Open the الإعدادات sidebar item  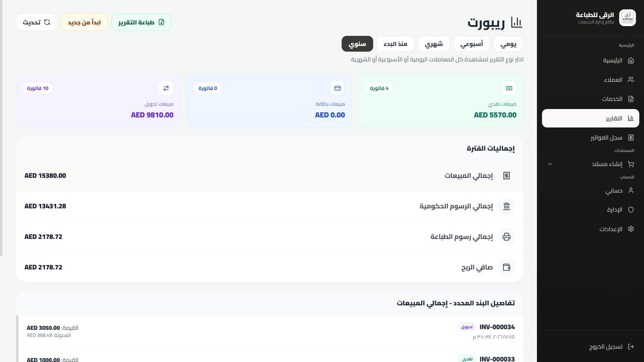click(x=591, y=229)
